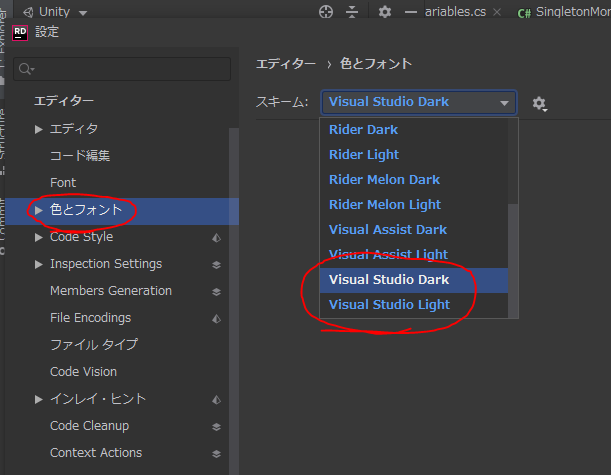This screenshot has width=611, height=475.
Task: Choose Visual Studio Light scheme
Action: click(389, 305)
